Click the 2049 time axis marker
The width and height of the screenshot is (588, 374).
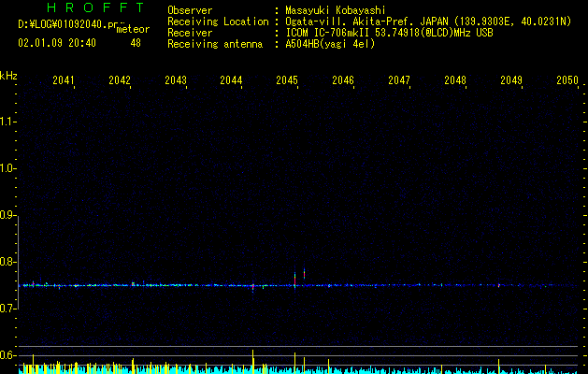pyautogui.click(x=511, y=80)
